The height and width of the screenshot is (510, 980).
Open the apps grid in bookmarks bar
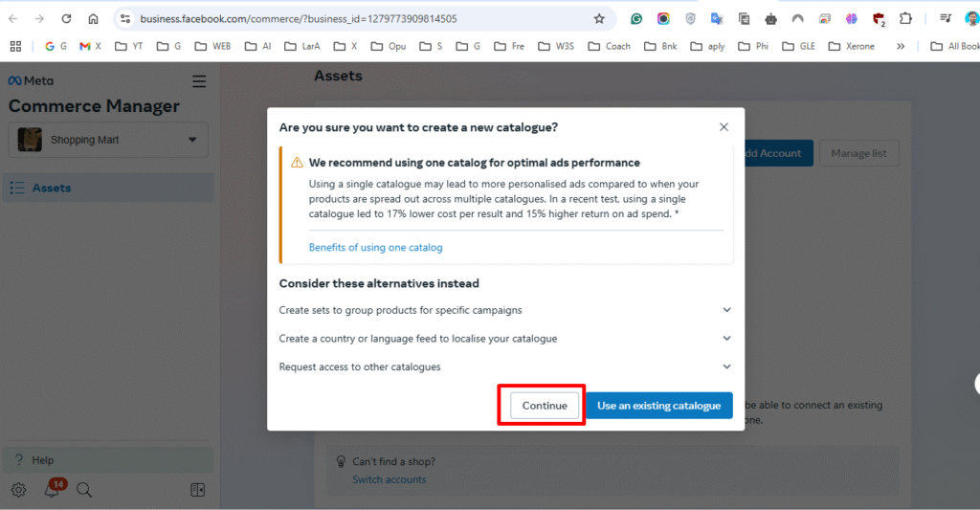coord(15,46)
